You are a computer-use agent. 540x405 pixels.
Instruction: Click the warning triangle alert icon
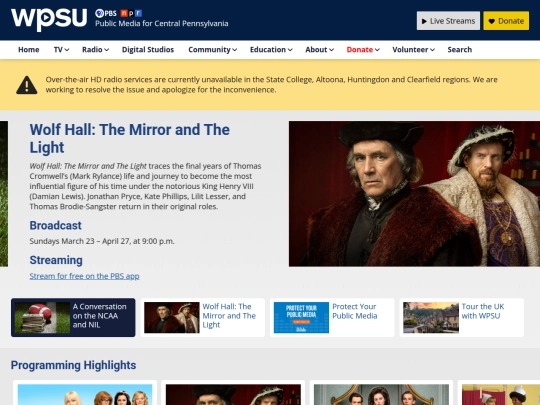(x=27, y=85)
